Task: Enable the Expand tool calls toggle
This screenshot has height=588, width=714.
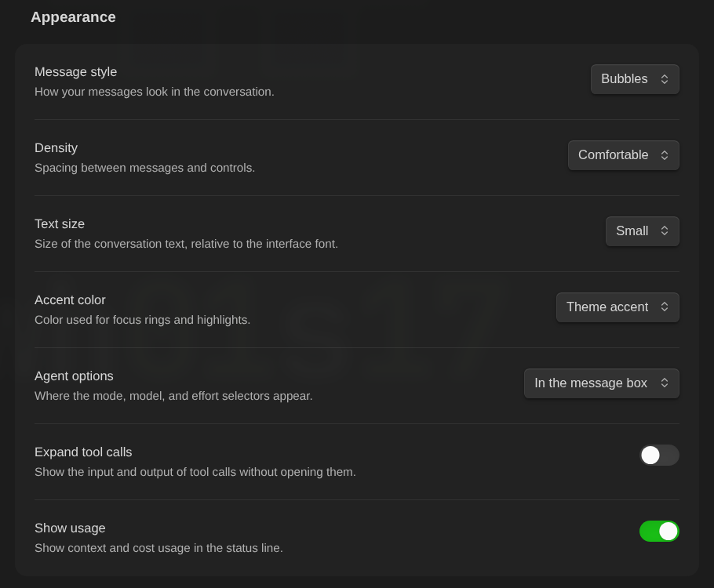Action: coord(659,455)
